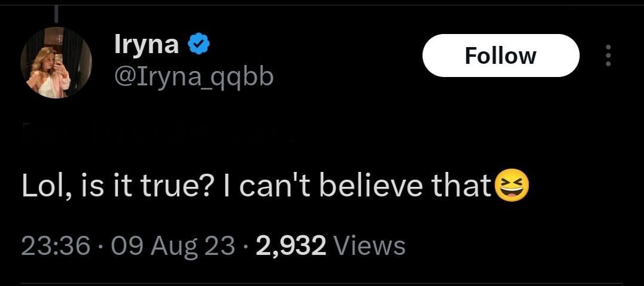Click the Views label
The height and width of the screenshot is (286, 644).
pyautogui.click(x=369, y=245)
